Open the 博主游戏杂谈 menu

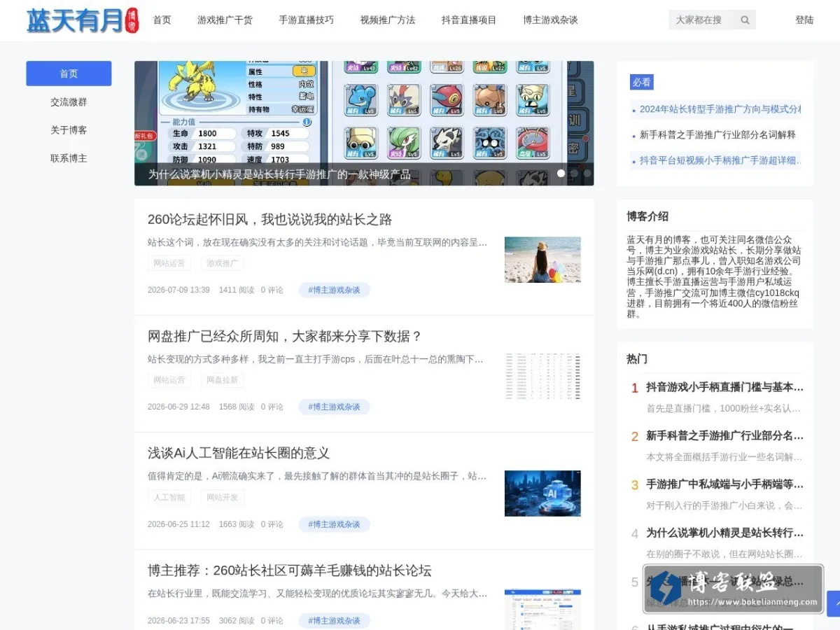(550, 20)
